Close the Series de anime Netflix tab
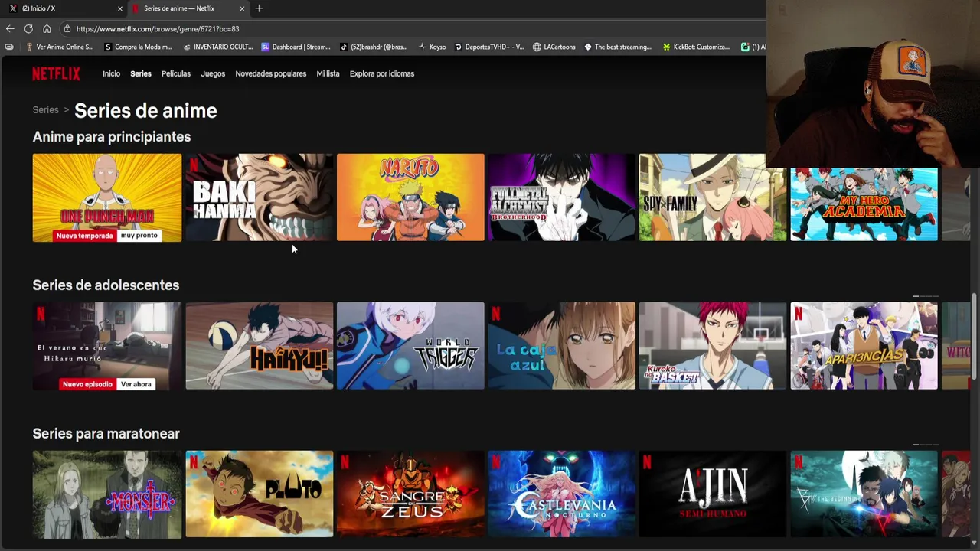Viewport: 980px width, 551px height. click(x=242, y=8)
